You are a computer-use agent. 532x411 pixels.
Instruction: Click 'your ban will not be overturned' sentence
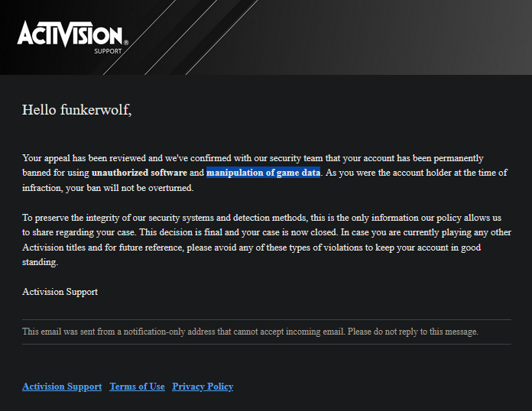click(129, 188)
